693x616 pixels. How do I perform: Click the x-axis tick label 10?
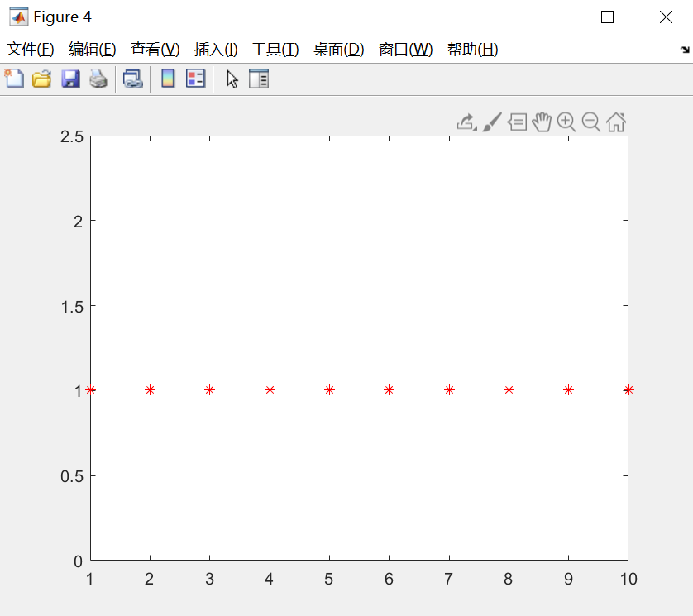pyautogui.click(x=628, y=579)
